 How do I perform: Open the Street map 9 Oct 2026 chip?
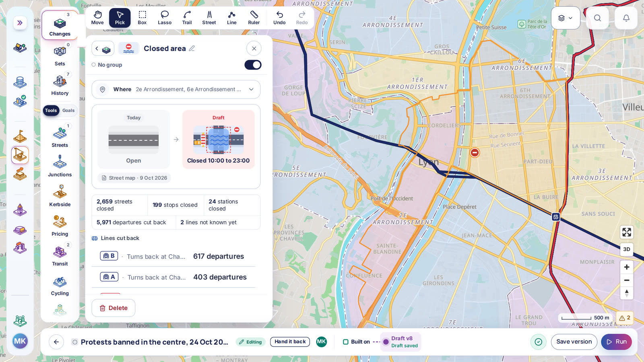tap(134, 178)
